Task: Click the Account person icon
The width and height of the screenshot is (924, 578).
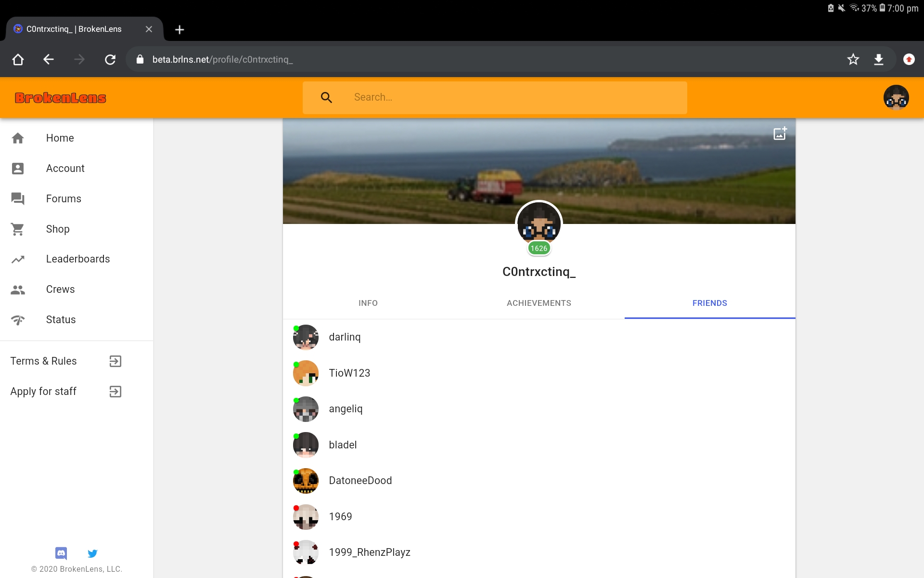Action: tap(18, 169)
